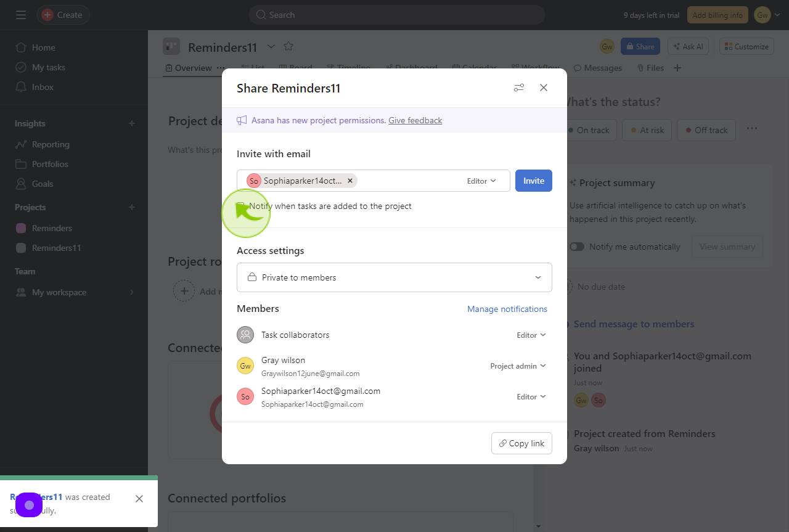Click Send message to members link
Image resolution: width=789 pixels, height=532 pixels.
pyautogui.click(x=634, y=324)
